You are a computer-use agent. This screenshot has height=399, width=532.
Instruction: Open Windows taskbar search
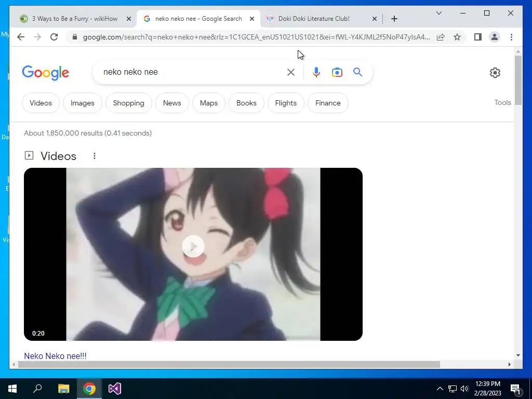[37, 389]
